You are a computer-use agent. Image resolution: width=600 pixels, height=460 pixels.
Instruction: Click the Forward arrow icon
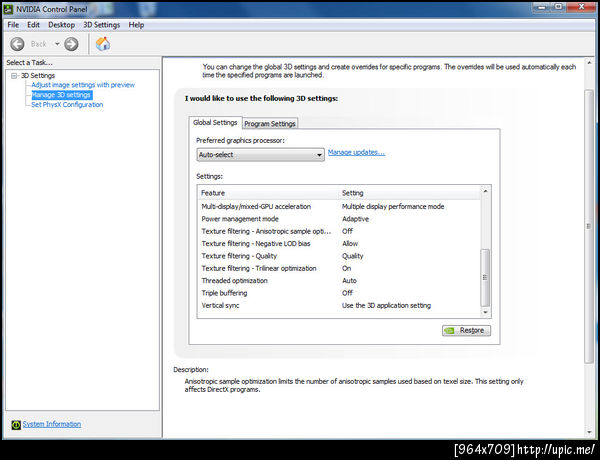point(71,44)
